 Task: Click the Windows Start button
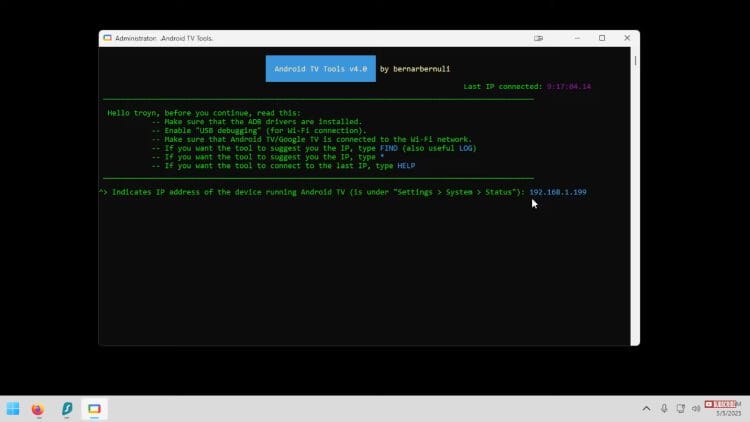click(x=13, y=409)
